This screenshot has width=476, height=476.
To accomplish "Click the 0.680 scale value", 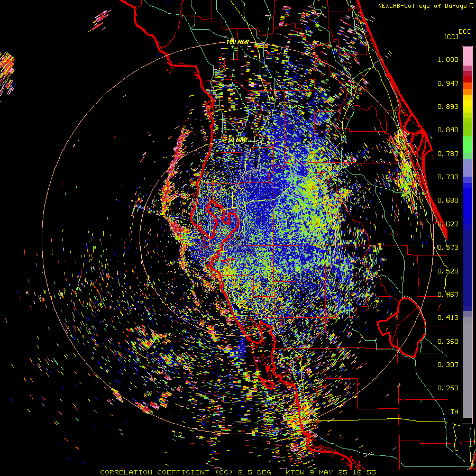I will tap(448, 200).
